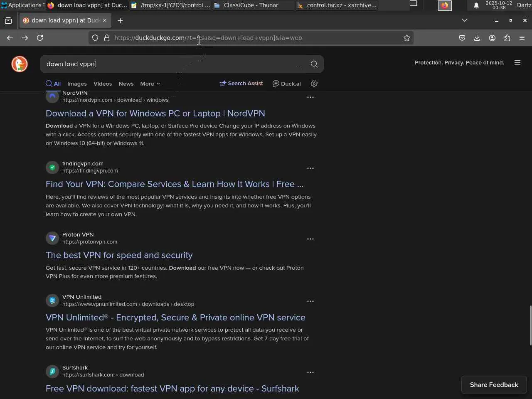Click the https://protonvpn.com URL text
The image size is (532, 399).
[90, 242]
